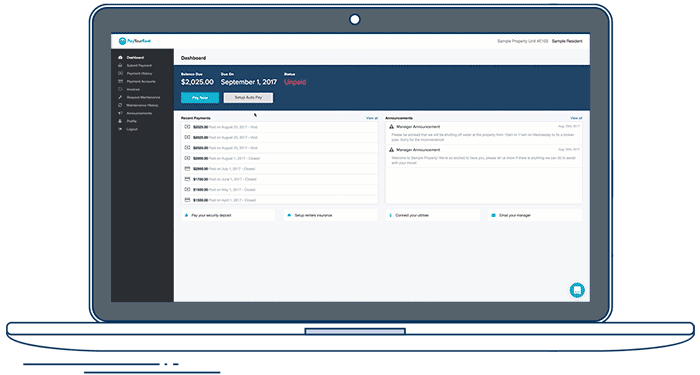Select the Pay your security deposit card
The height and width of the screenshot is (375, 700).
[x=228, y=215]
